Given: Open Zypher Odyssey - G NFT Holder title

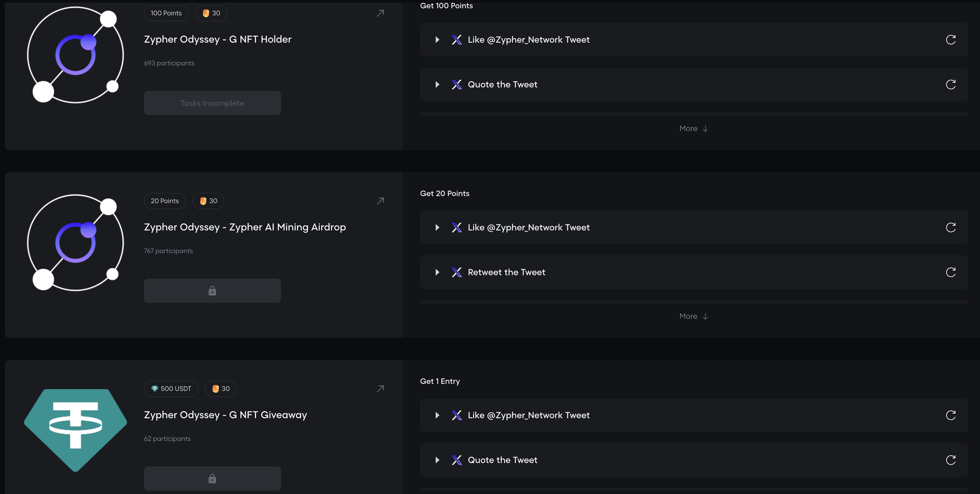Looking at the screenshot, I should (218, 39).
